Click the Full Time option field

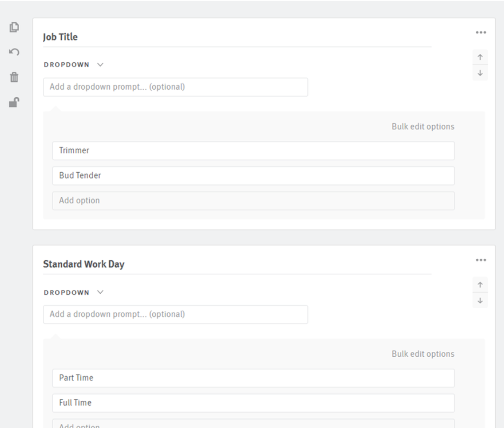(x=253, y=403)
